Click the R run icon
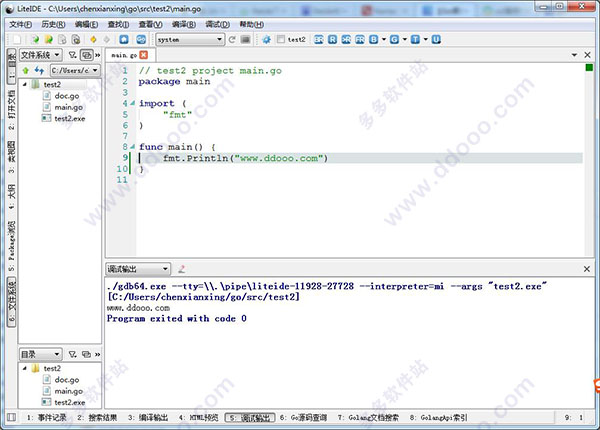Viewport: 600px width, 430px height. coord(333,39)
